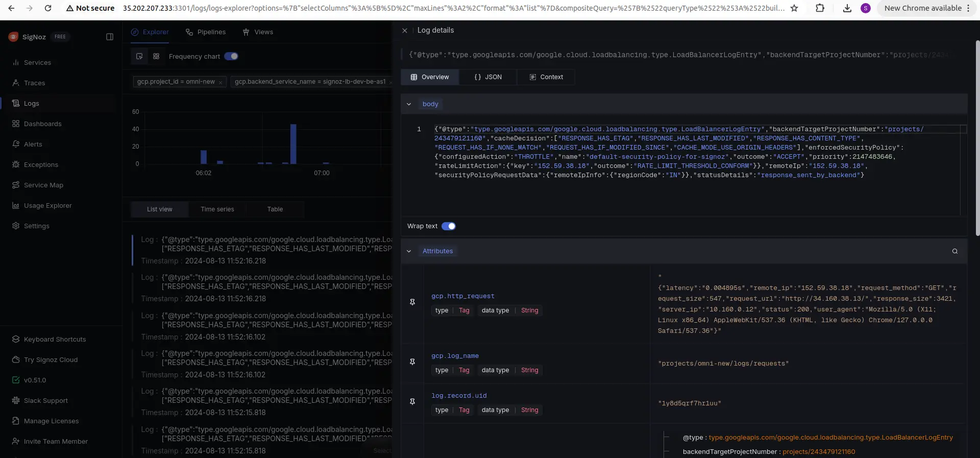Pin the log.record.uid attribute

click(x=412, y=402)
